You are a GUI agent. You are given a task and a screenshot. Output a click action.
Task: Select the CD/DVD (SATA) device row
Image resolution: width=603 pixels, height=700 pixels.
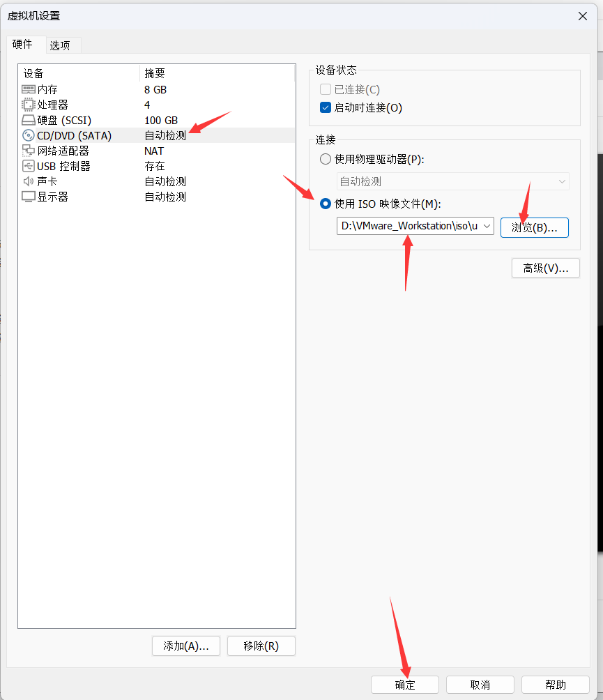(157, 135)
